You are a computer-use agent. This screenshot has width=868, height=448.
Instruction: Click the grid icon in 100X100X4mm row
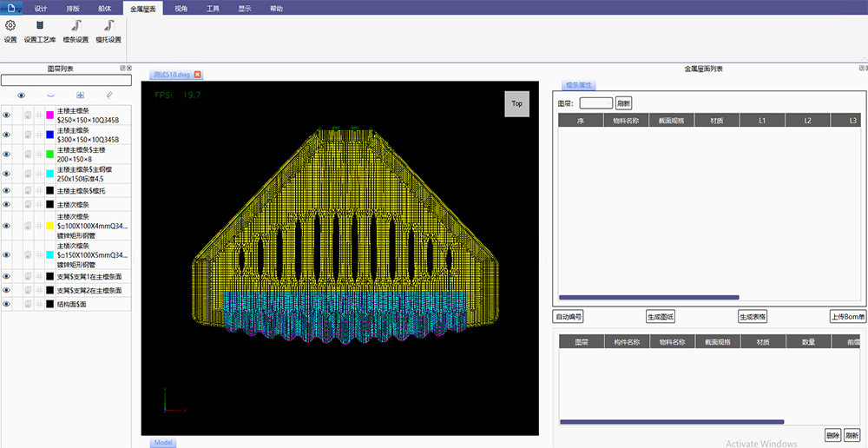click(39, 226)
